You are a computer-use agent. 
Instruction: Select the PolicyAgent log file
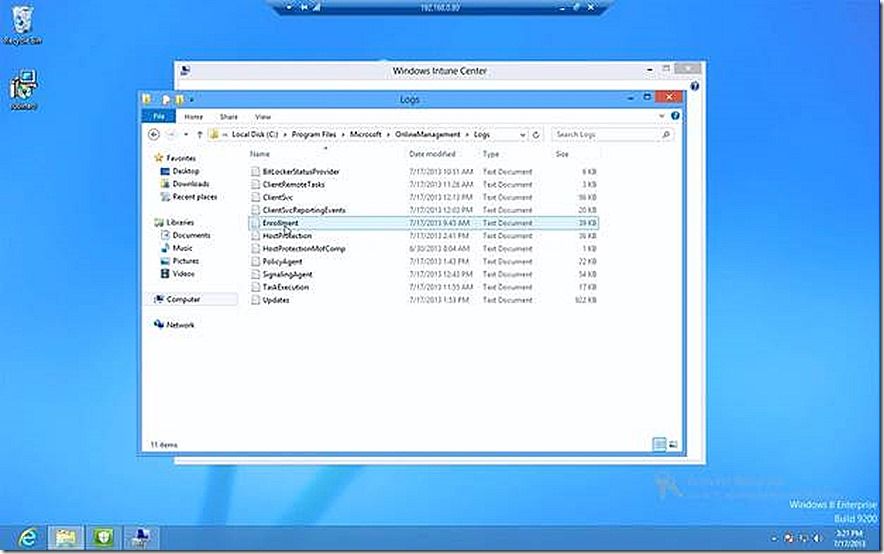[x=282, y=262]
